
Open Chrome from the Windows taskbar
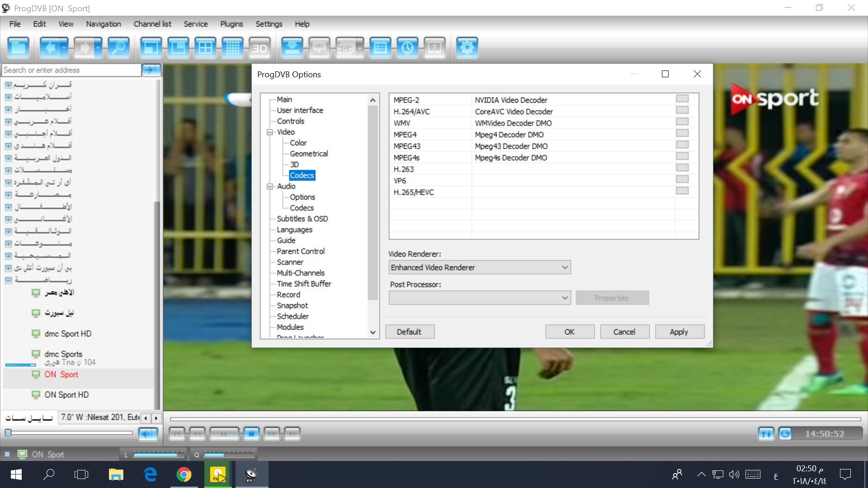click(x=184, y=474)
